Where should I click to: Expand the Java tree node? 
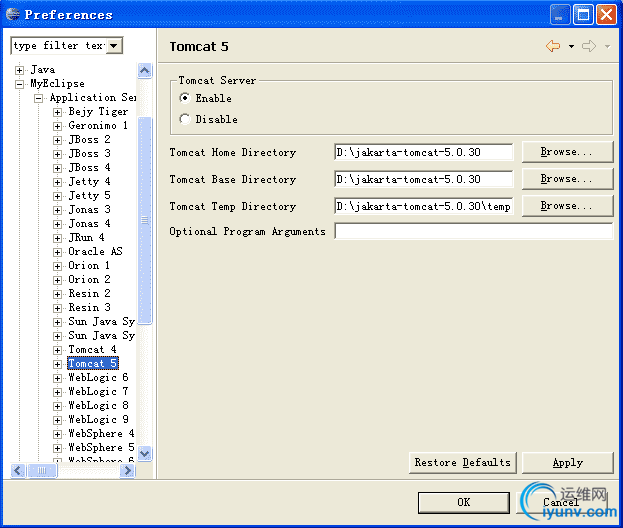[x=19, y=70]
